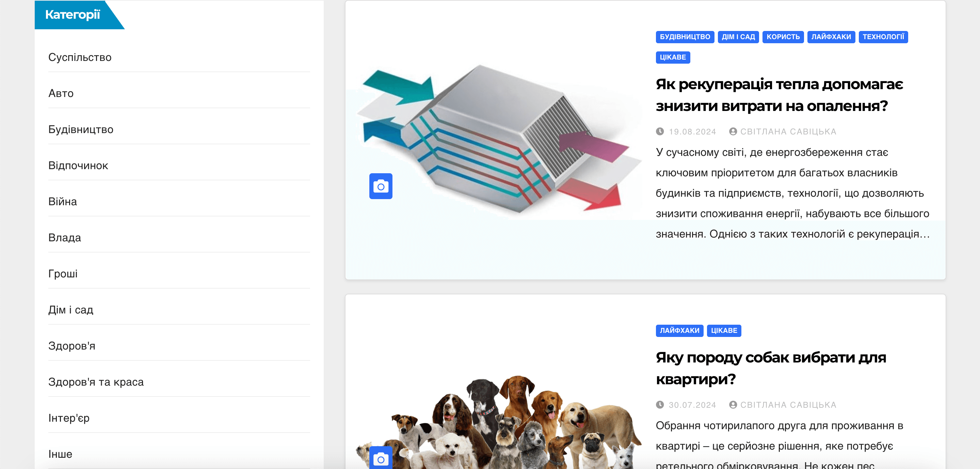Click the dog breeds group thumbnail
Screen dimensions: 980x469
point(498,421)
